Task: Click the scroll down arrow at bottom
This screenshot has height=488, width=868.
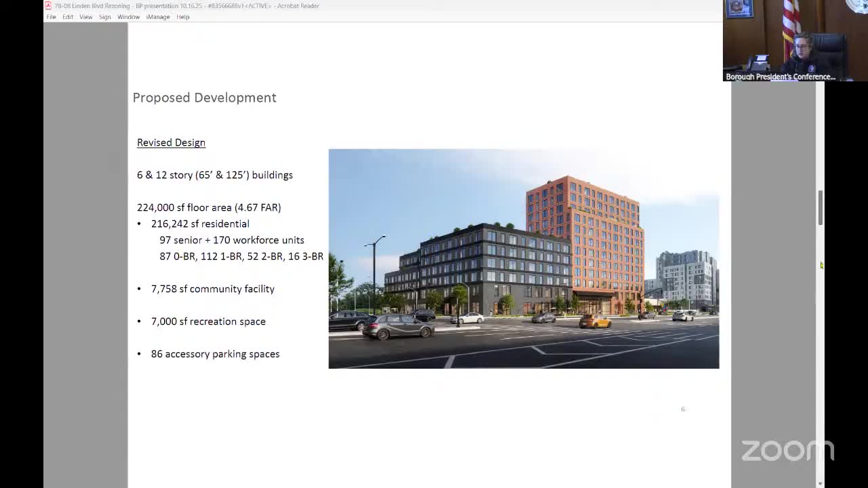Action: [821, 483]
